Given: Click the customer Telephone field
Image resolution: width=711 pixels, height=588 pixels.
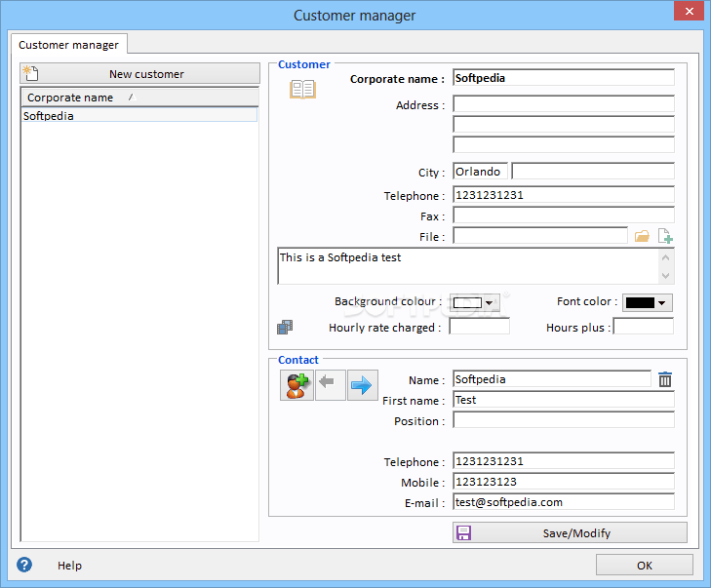Looking at the screenshot, I should (564, 194).
